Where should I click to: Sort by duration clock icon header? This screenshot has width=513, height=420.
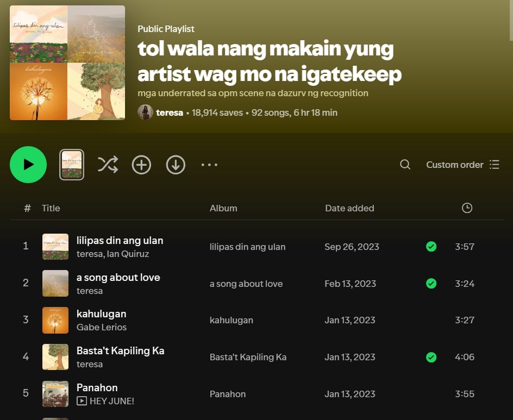coord(467,208)
